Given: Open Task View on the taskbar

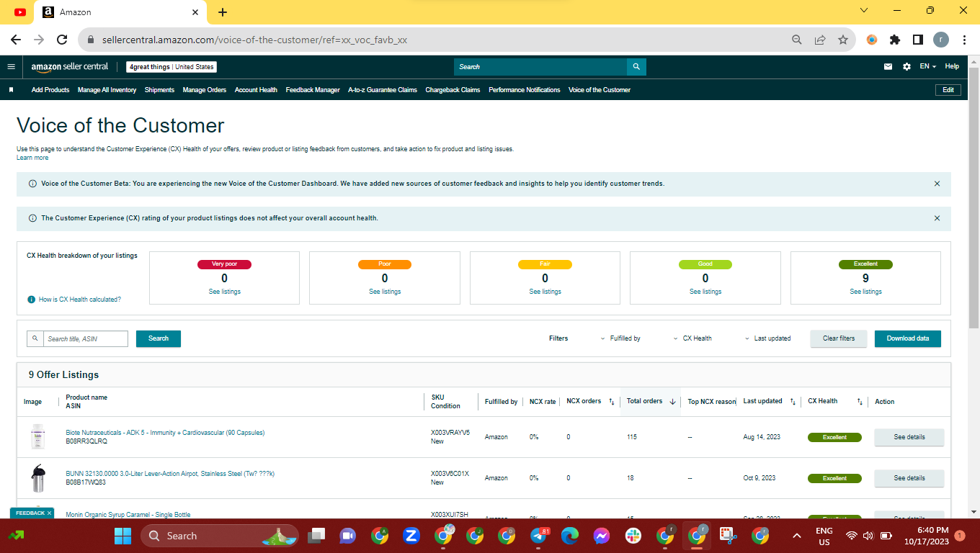Looking at the screenshot, I should coord(316,536).
